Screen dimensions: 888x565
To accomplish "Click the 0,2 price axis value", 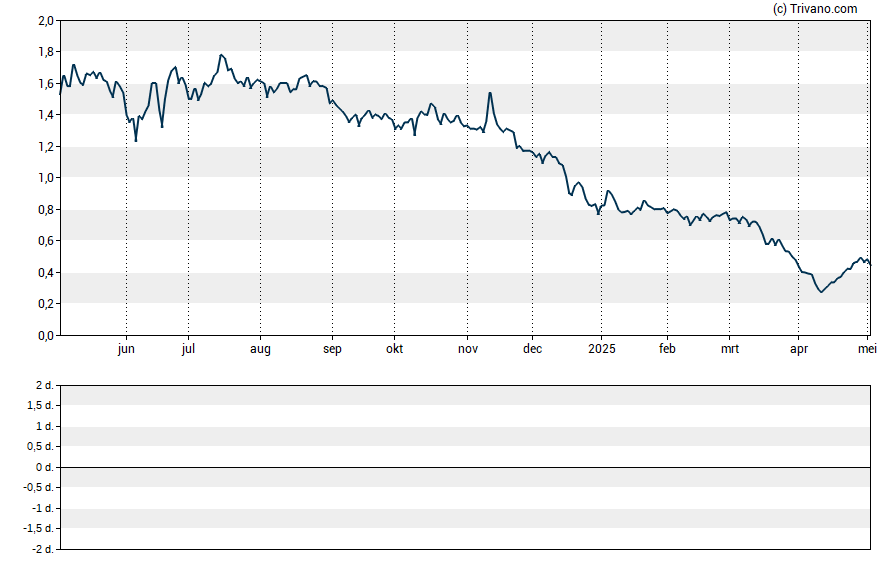I will 46,304.
